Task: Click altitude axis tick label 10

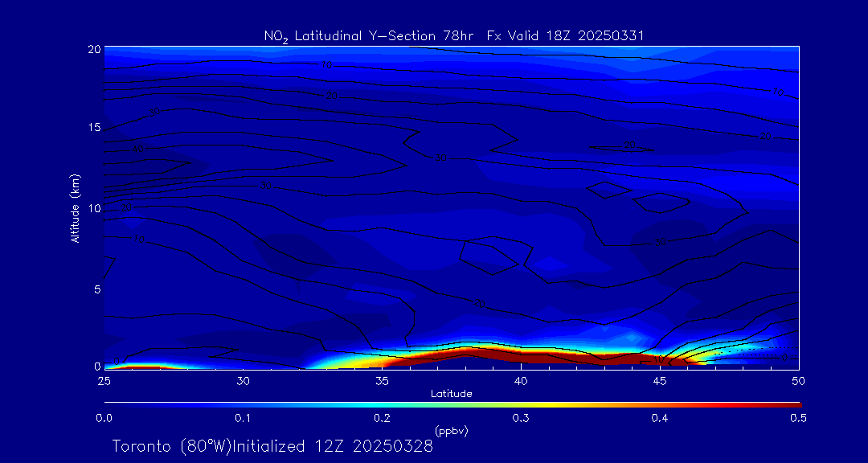Action: click(x=94, y=208)
